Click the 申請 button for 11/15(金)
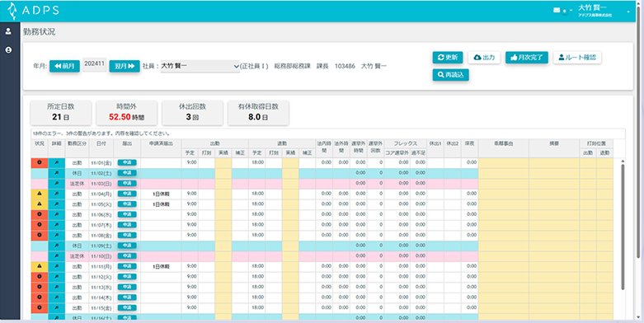The height and width of the screenshot is (323, 644). coord(127,308)
